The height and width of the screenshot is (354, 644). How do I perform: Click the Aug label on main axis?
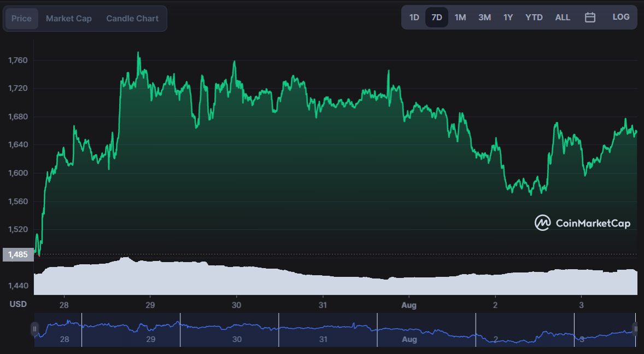409,305
